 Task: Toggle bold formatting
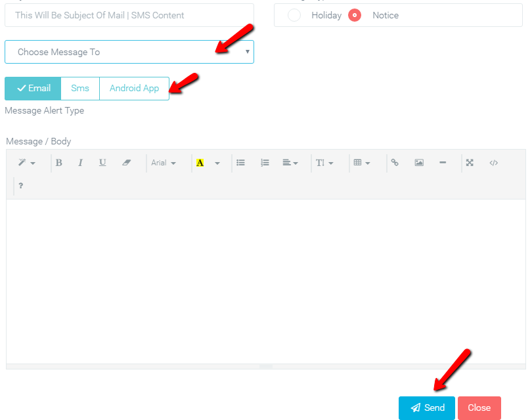pos(58,163)
